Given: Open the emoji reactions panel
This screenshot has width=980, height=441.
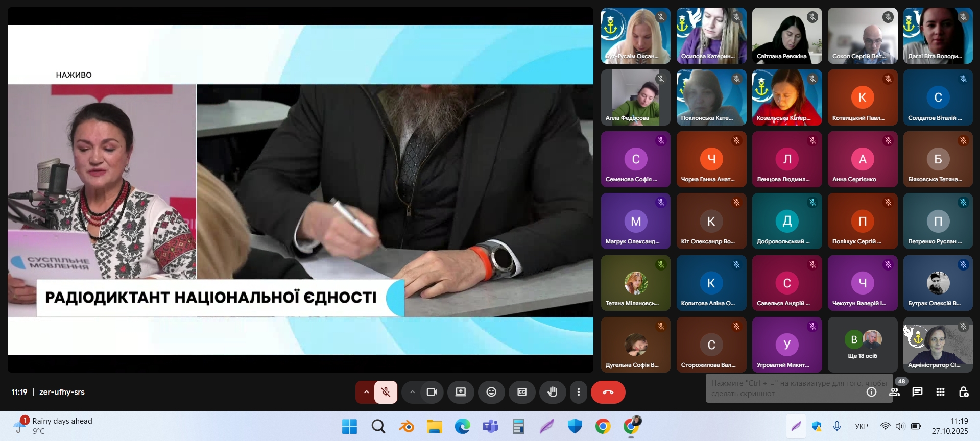Looking at the screenshot, I should point(491,392).
